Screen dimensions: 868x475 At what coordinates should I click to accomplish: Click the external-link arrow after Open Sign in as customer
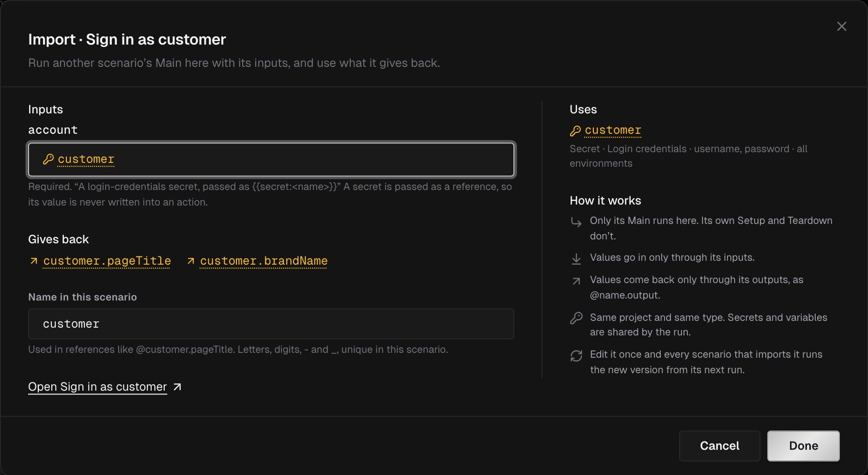[177, 387]
